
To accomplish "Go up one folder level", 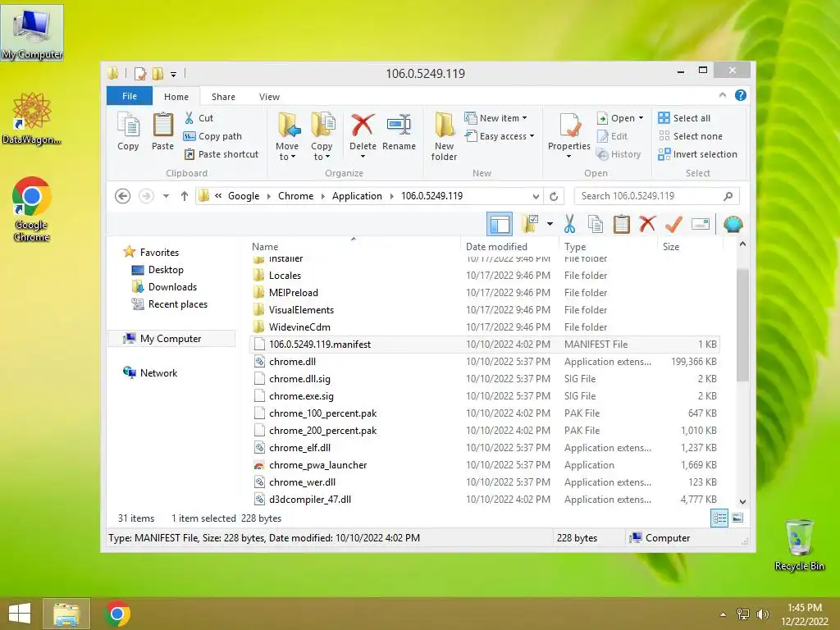I will click(x=185, y=196).
